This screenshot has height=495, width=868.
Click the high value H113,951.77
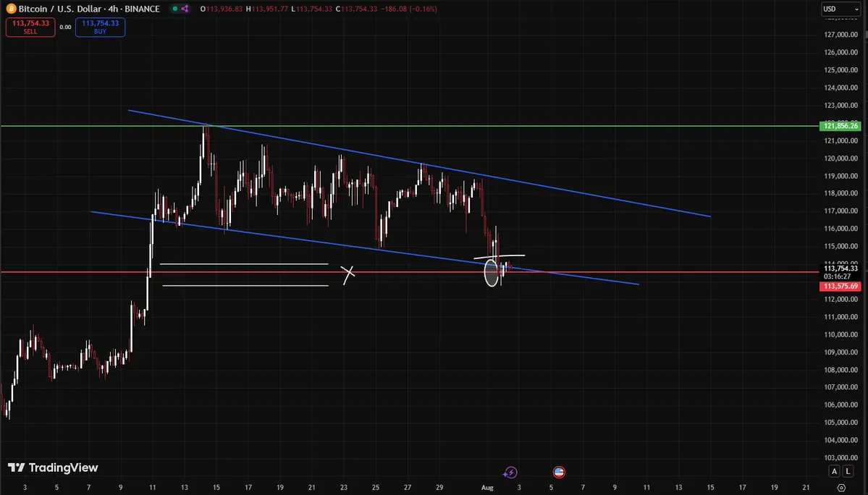[x=267, y=9]
